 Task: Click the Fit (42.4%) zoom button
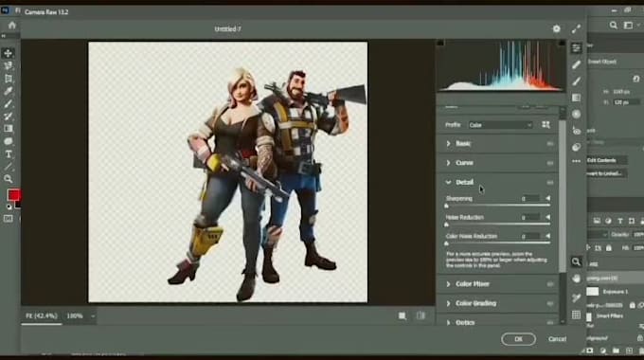[x=42, y=316]
